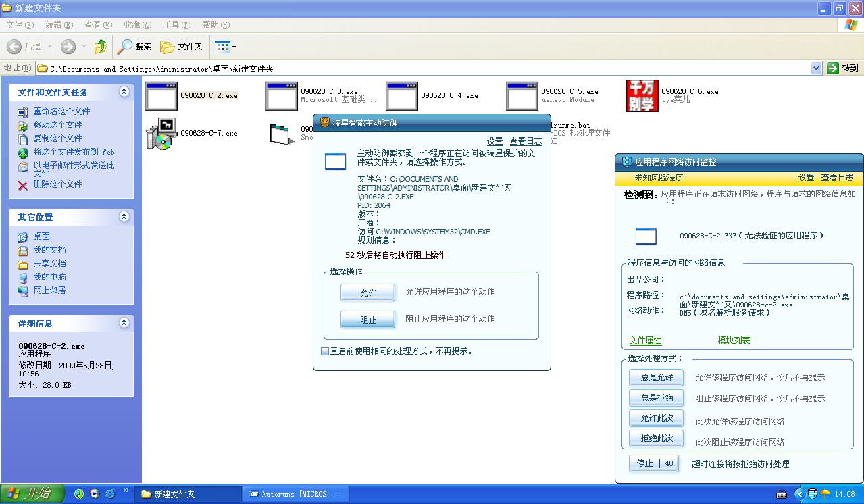Click Rising lion icon in defense titlebar
The height and width of the screenshot is (504, 864).
tap(325, 122)
